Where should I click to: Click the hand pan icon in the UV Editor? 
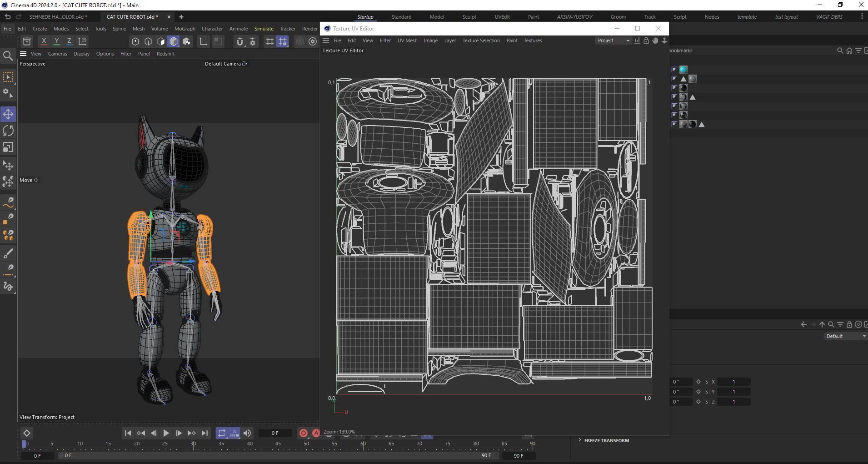(655, 40)
